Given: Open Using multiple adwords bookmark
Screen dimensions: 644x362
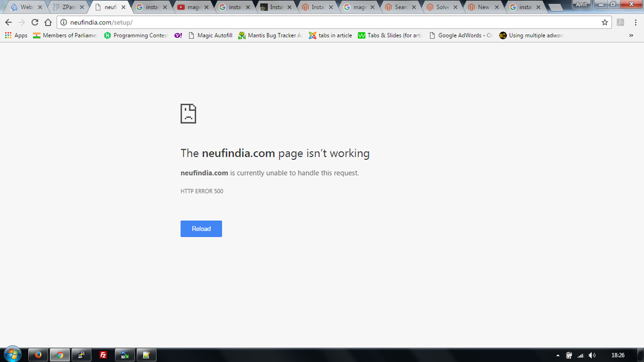Looking at the screenshot, I should pyautogui.click(x=531, y=35).
